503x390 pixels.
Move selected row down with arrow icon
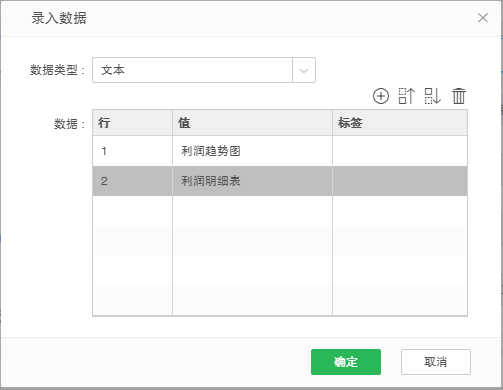433,96
